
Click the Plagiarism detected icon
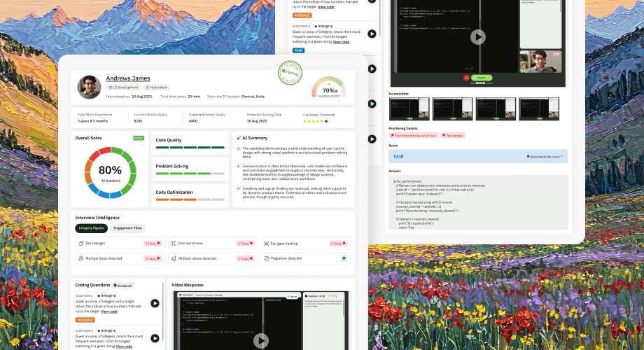pos(267,258)
